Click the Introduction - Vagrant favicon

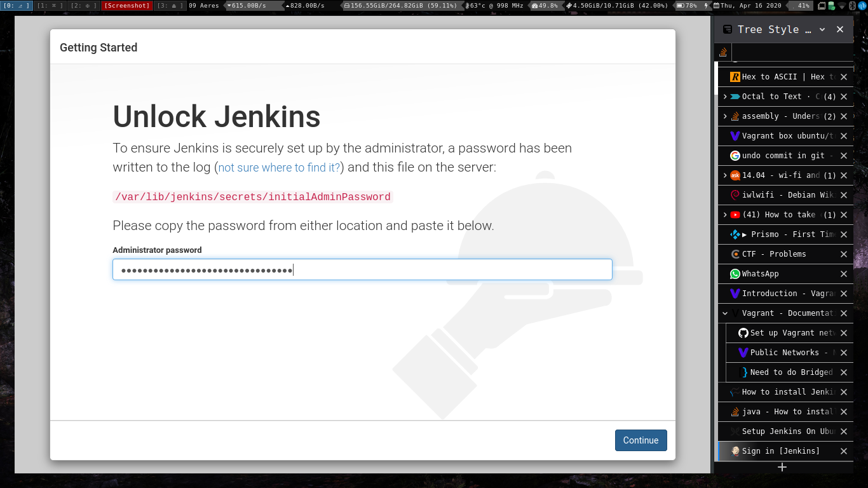735,294
